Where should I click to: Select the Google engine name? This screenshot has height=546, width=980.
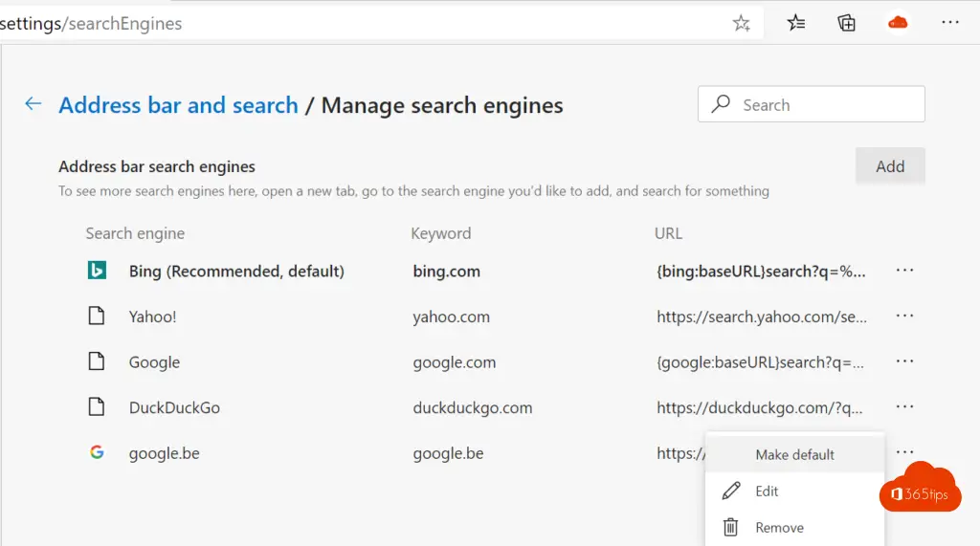coord(154,362)
